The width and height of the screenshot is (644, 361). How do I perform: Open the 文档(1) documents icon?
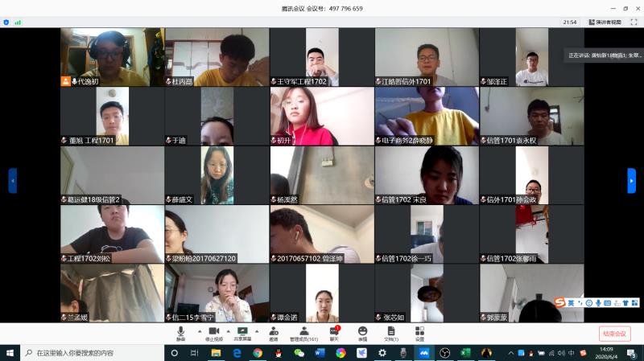(x=390, y=332)
